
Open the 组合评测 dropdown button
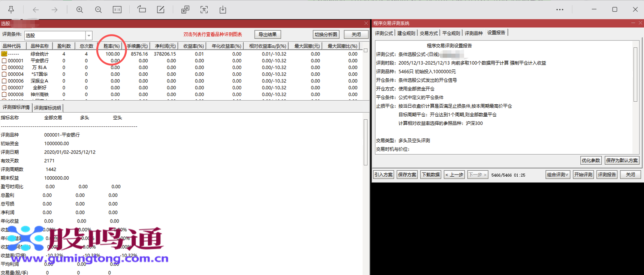[x=558, y=175]
